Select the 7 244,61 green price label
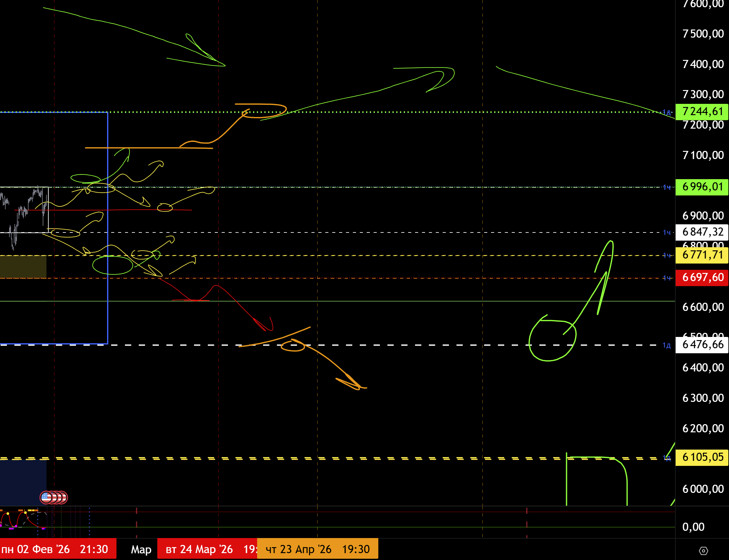Screen dimensions: 729x560 tap(702, 111)
